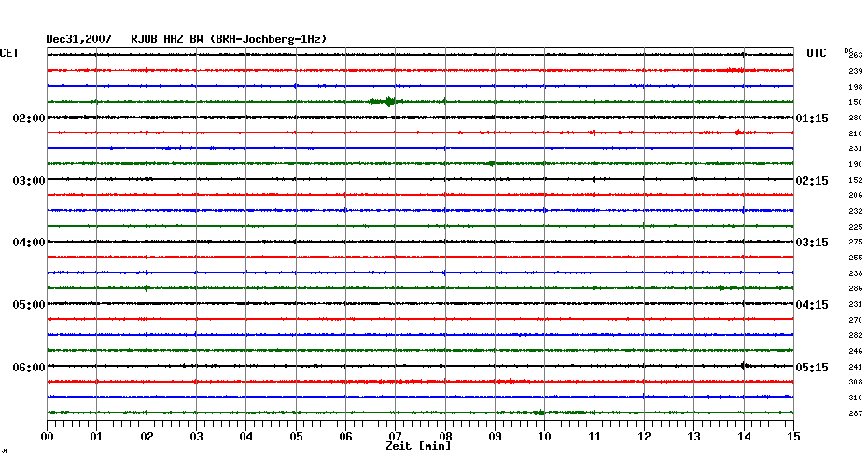868x461 pixels.
Task: Click the 10 minute axis label
Action: [x=545, y=437]
